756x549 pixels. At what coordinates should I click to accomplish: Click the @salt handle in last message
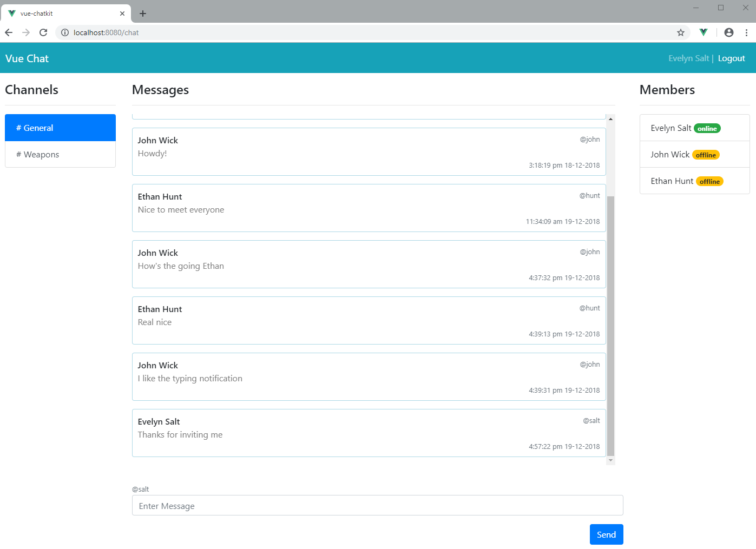(x=591, y=420)
